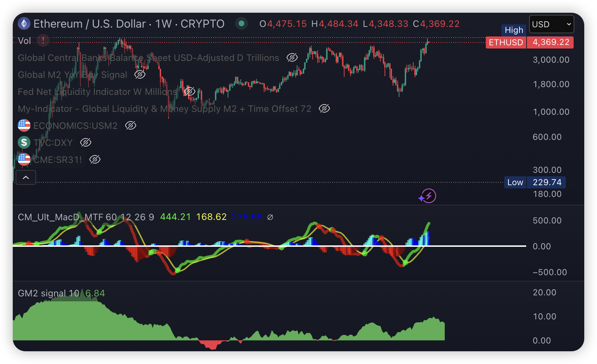Open the USD currency dropdown
Screen dimensions: 597x364
551,24
